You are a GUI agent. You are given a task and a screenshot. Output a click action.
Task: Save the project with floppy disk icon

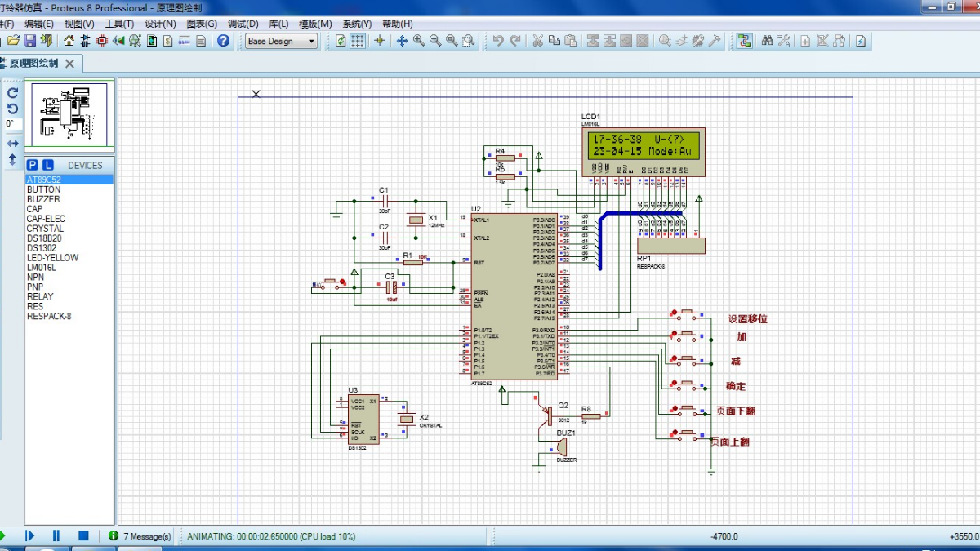(29, 41)
